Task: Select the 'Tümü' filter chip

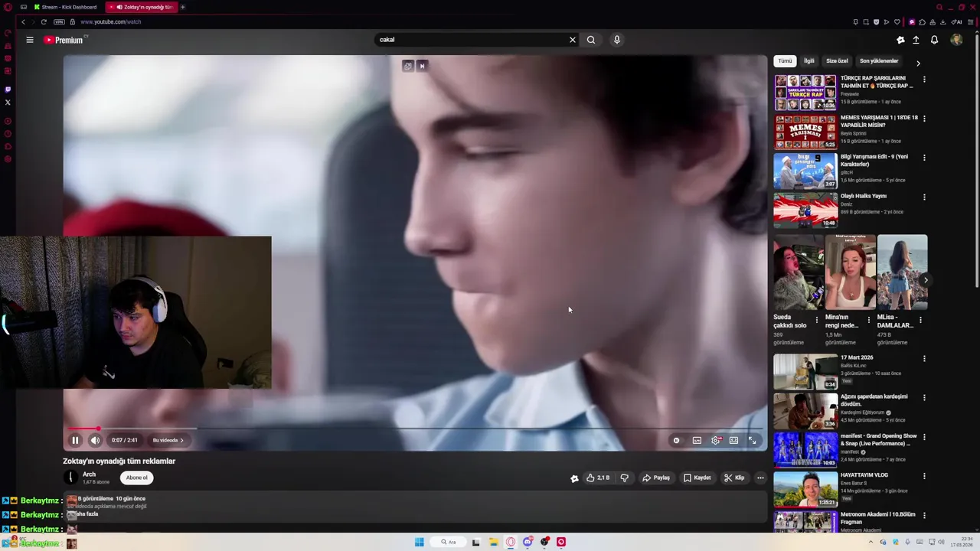Action: [785, 61]
